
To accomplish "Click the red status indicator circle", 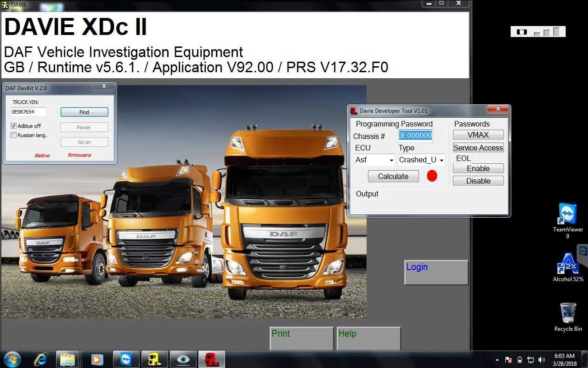I will [x=432, y=176].
